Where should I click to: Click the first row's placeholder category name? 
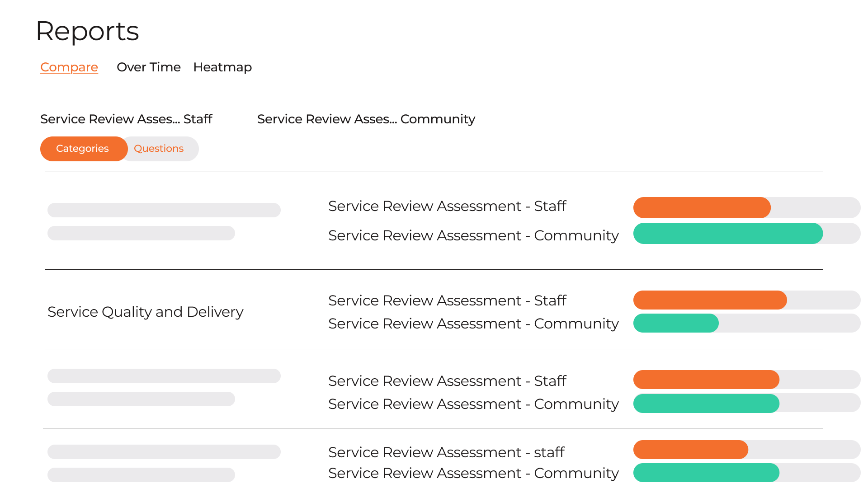[x=164, y=210]
